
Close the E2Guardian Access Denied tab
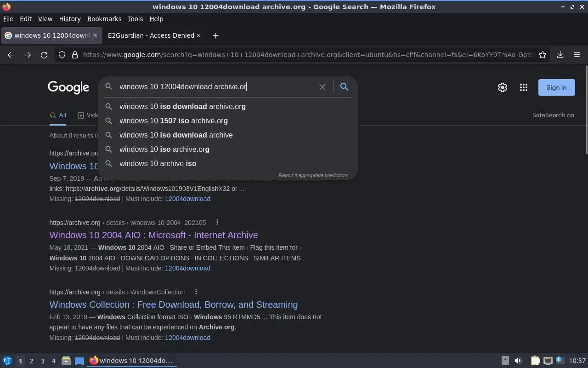click(198, 35)
